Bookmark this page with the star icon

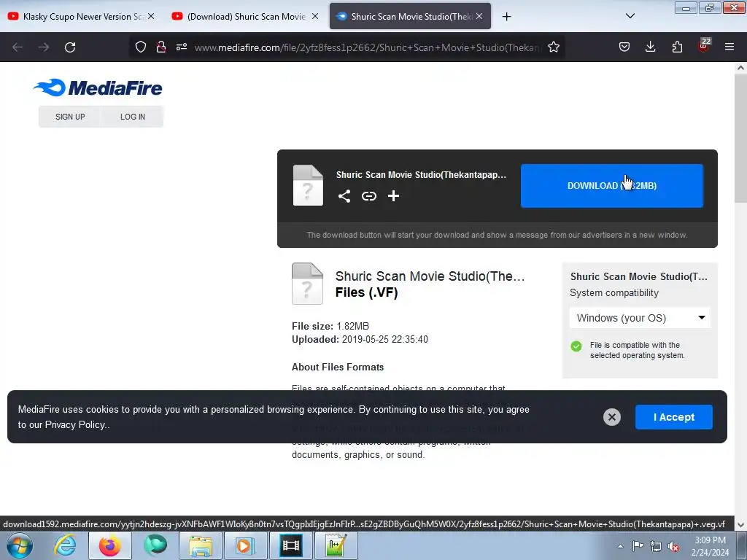click(x=554, y=47)
